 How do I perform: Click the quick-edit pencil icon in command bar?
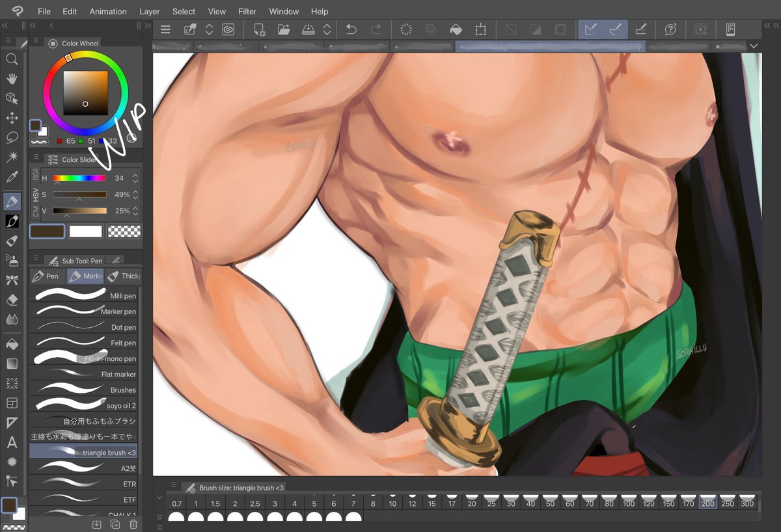pos(190,29)
